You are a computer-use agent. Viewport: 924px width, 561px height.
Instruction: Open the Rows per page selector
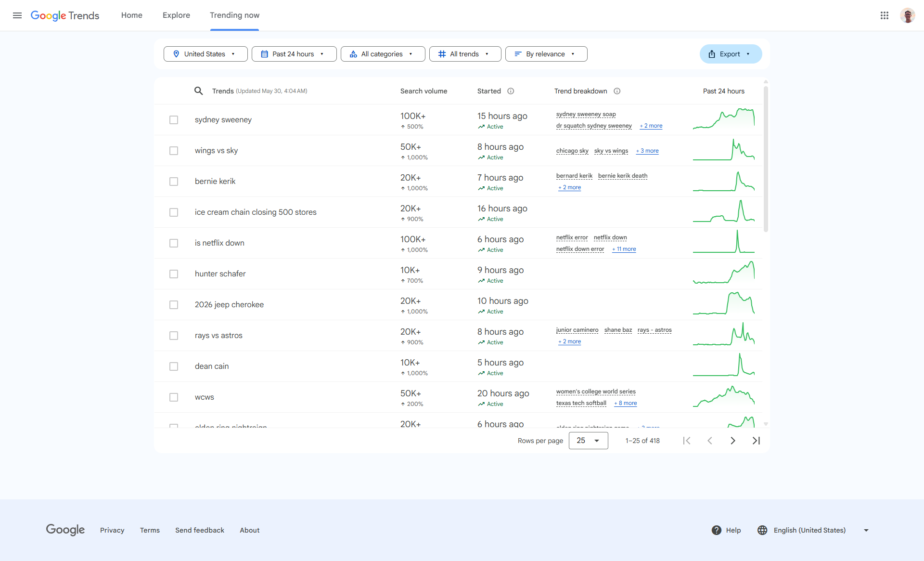(588, 441)
